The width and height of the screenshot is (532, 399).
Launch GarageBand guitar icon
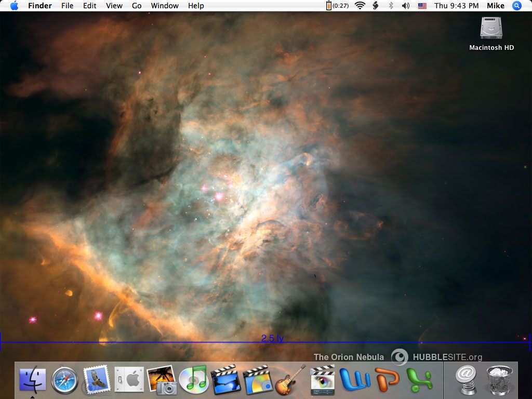click(x=290, y=380)
